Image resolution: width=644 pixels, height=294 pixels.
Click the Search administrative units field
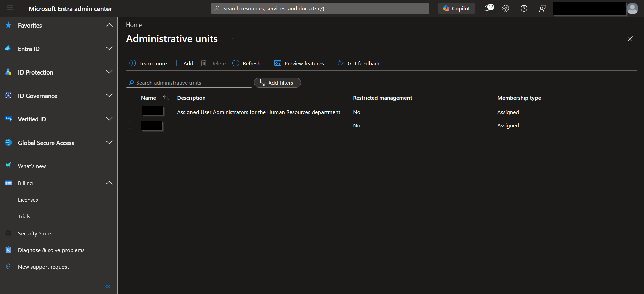pos(189,83)
